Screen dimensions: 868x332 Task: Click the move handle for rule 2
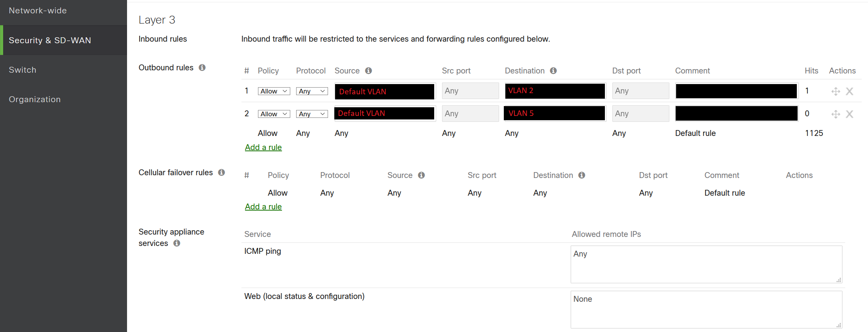pos(836,114)
